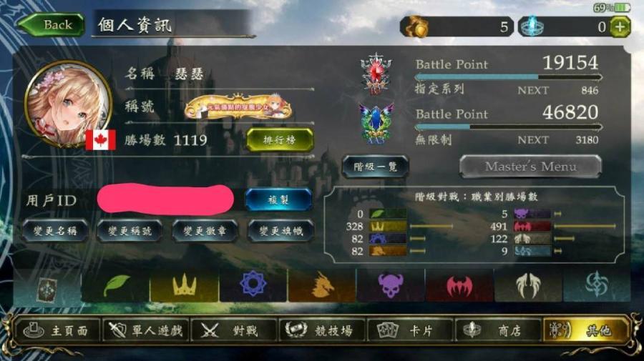The width and height of the screenshot is (644, 361).
Task: Click the player avatar portrait
Action: (68, 104)
